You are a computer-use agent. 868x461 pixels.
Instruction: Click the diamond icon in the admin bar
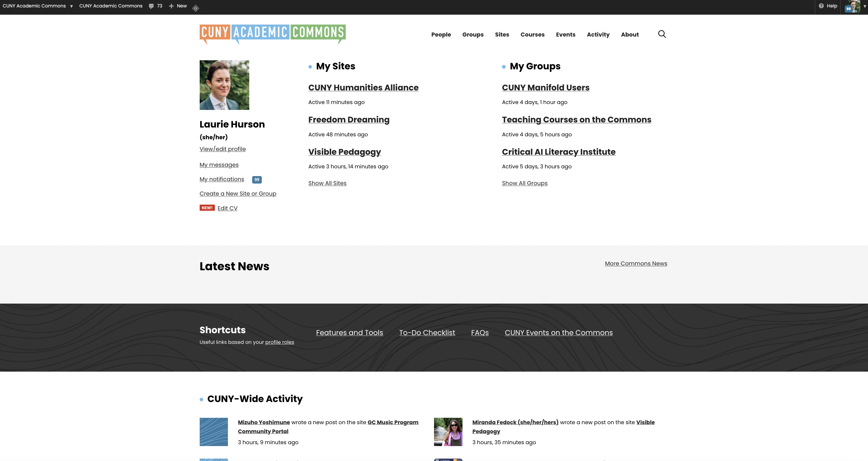pyautogui.click(x=195, y=8)
